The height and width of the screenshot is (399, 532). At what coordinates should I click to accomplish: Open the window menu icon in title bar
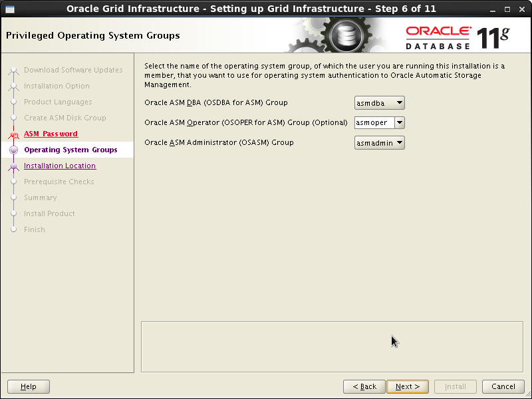[x=10, y=9]
